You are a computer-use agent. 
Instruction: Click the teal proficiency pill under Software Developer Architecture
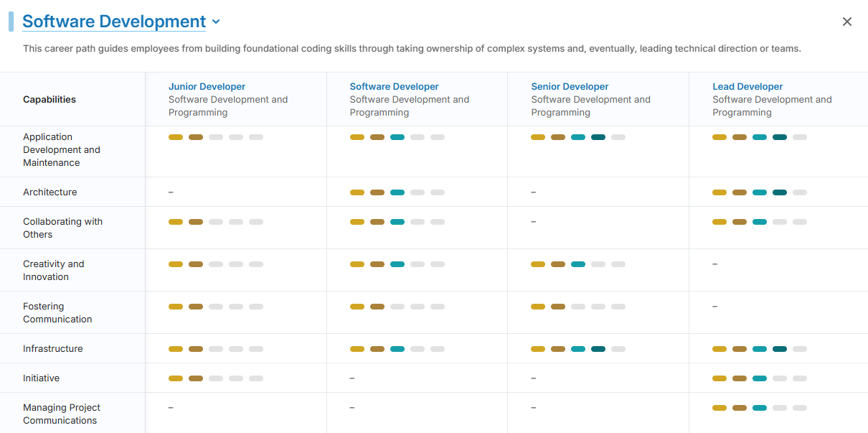(x=397, y=192)
